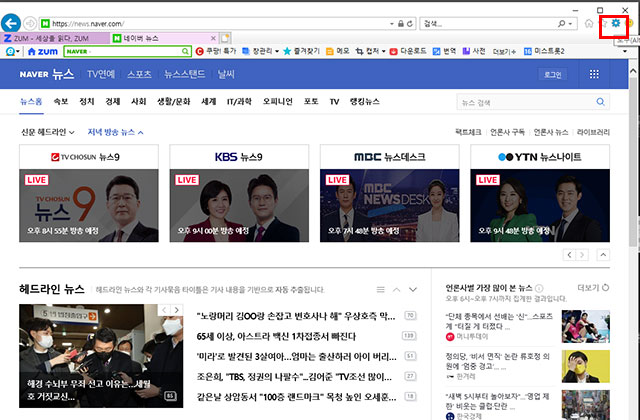Click the green search icon in zum toolbar
This screenshot has height=420, width=640.
click(x=185, y=51)
